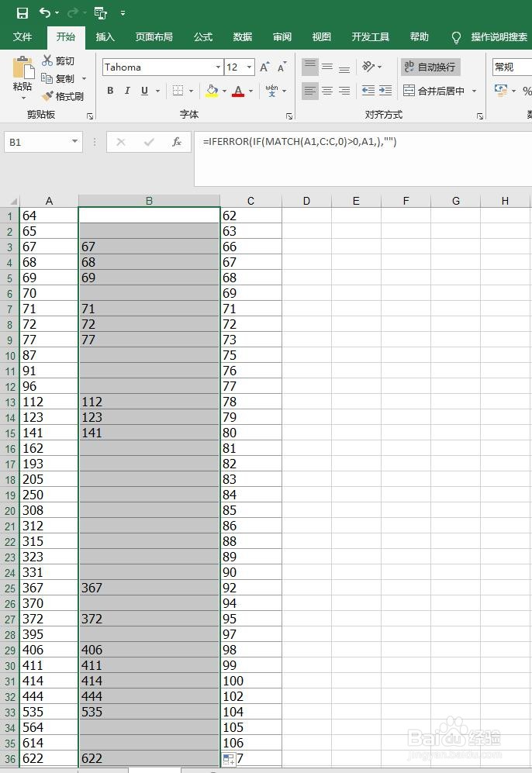Viewport: 532px width, 773px height.
Task: Click the Redo arrow icon
Action: point(73,13)
